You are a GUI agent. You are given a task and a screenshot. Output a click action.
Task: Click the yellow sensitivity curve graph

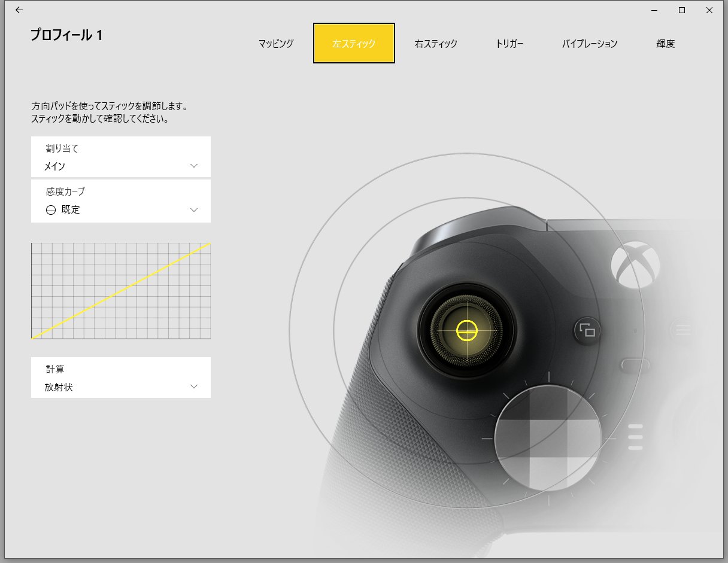click(121, 291)
